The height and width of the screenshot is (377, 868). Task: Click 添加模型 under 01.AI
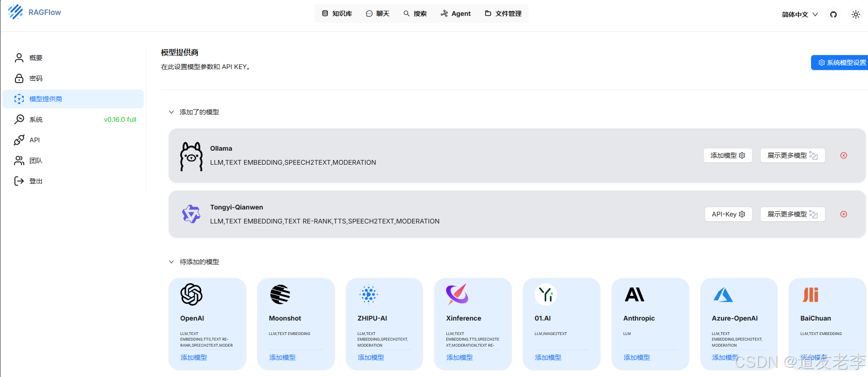pyautogui.click(x=548, y=357)
